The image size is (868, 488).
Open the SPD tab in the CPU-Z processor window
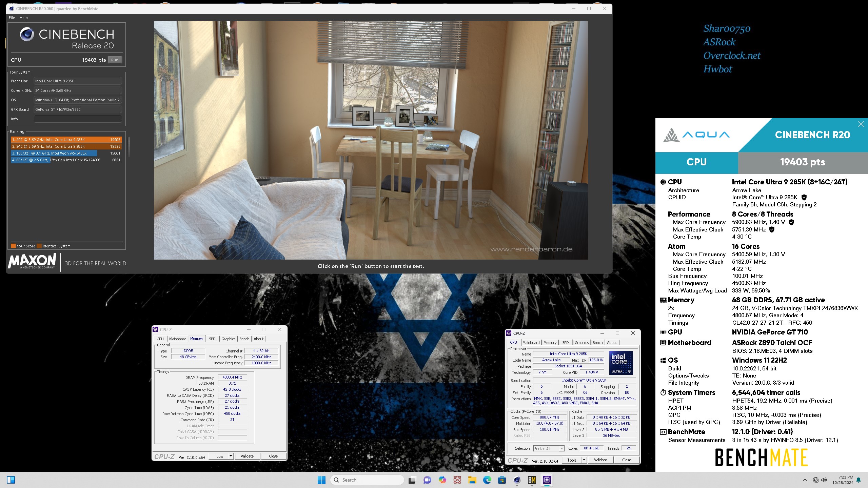[x=566, y=343]
